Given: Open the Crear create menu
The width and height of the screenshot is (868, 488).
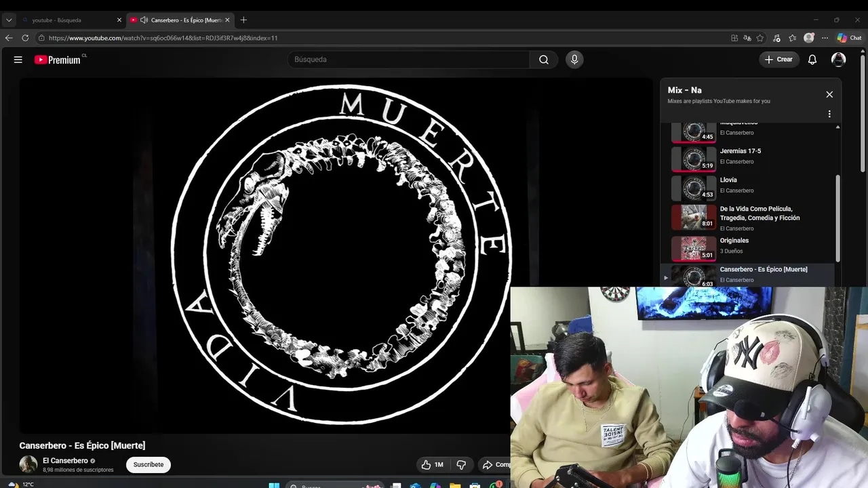Looking at the screenshot, I should (778, 60).
